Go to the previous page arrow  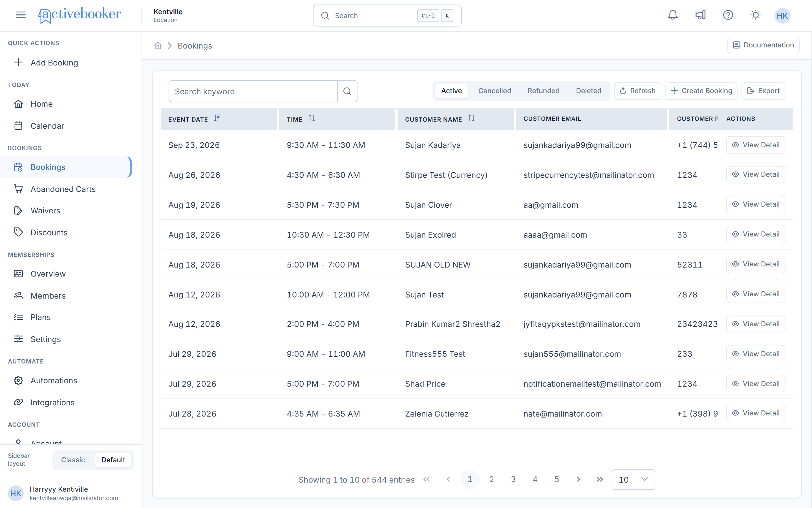pos(448,479)
